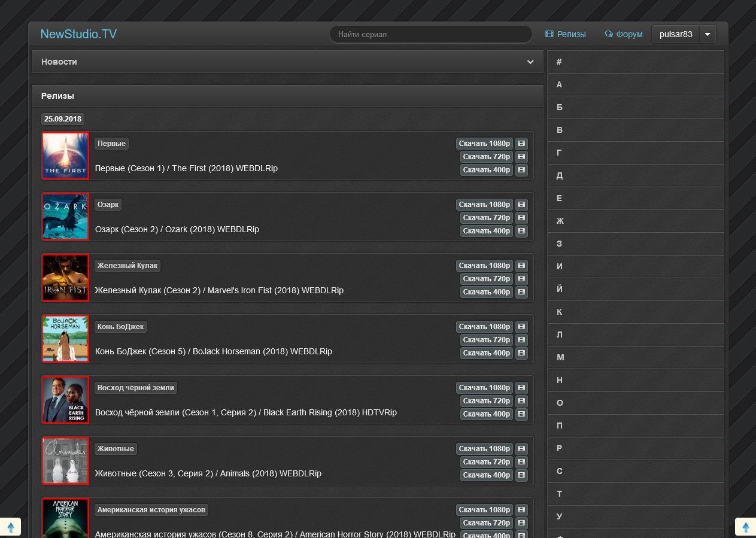Click film icon next to Восход чёрной земли 1080p

(521, 388)
